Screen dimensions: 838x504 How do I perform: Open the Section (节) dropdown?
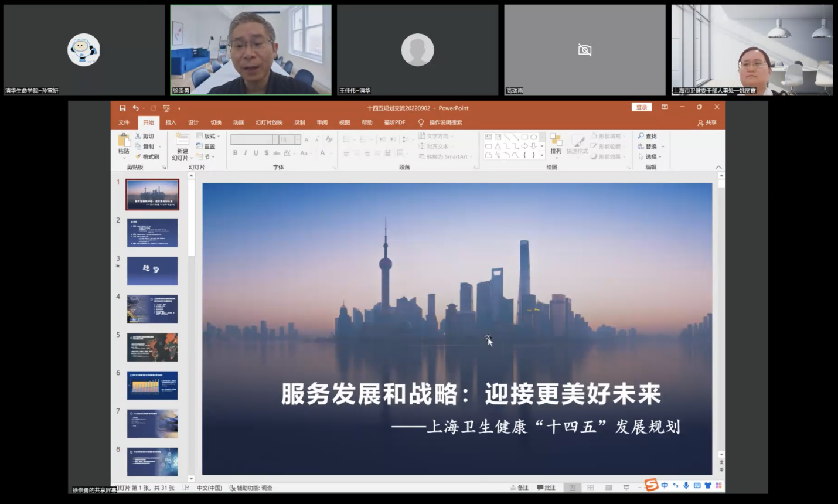point(206,157)
